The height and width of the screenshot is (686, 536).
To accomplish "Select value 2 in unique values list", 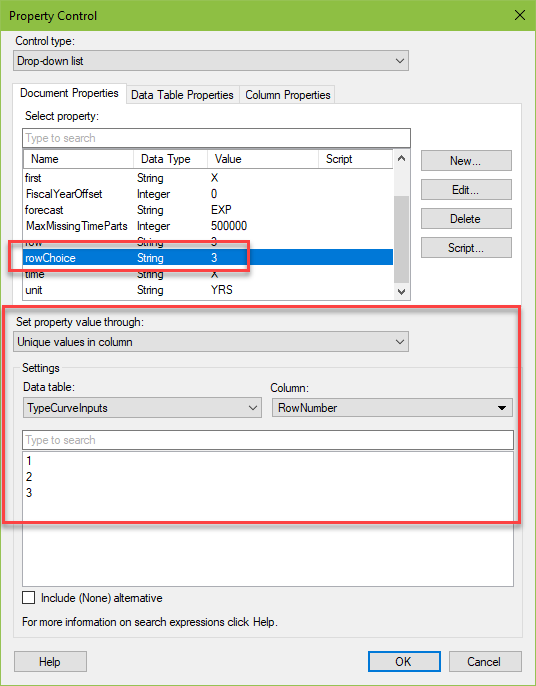I will [29, 477].
